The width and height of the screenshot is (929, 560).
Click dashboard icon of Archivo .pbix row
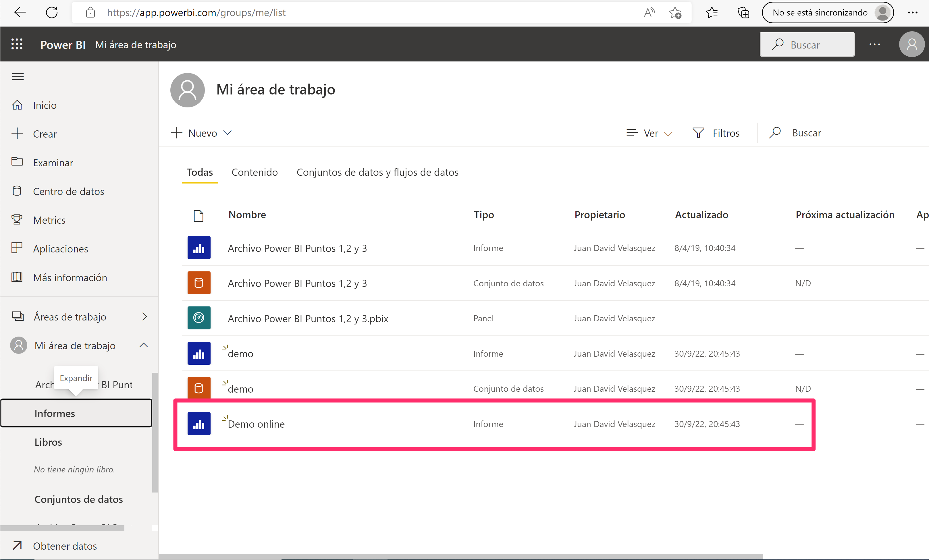click(199, 318)
